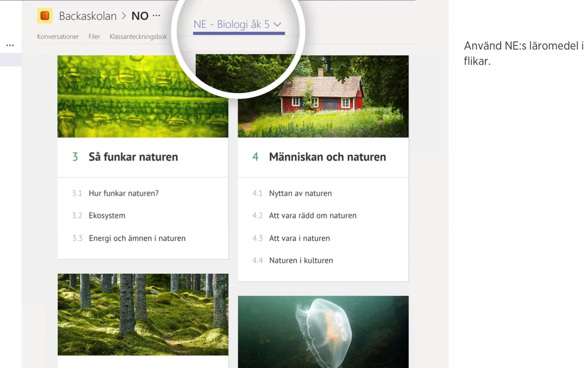Click the jellyfish chapter image
This screenshot has width=588, height=368.
pos(323,332)
